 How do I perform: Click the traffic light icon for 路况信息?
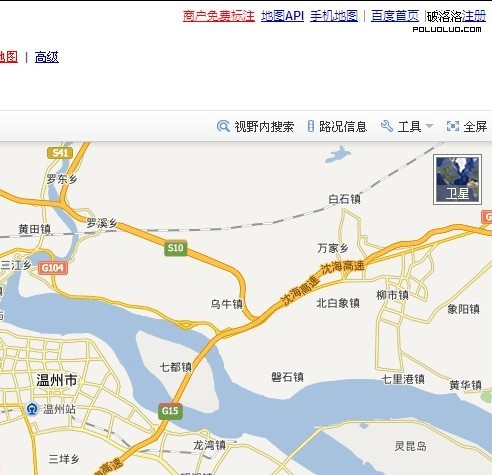coord(310,126)
